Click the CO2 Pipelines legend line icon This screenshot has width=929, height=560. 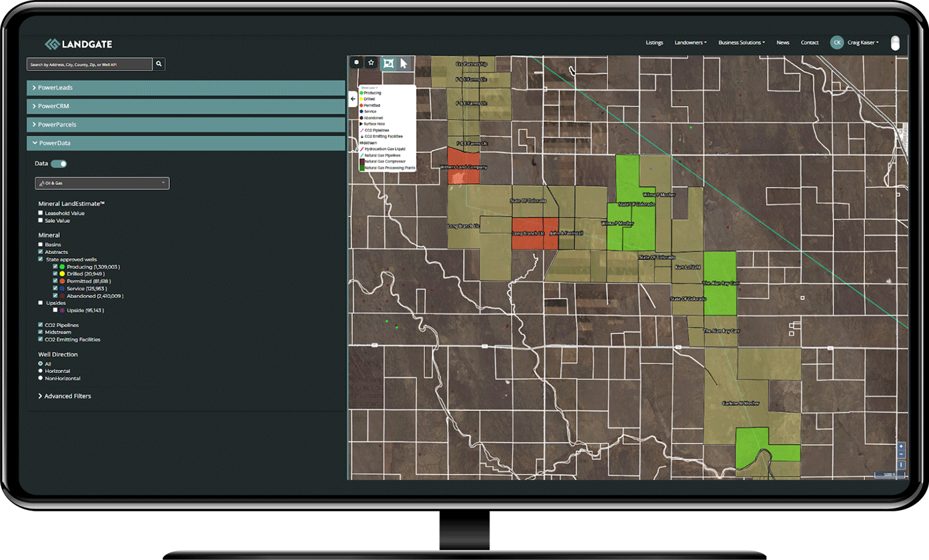pos(361,130)
